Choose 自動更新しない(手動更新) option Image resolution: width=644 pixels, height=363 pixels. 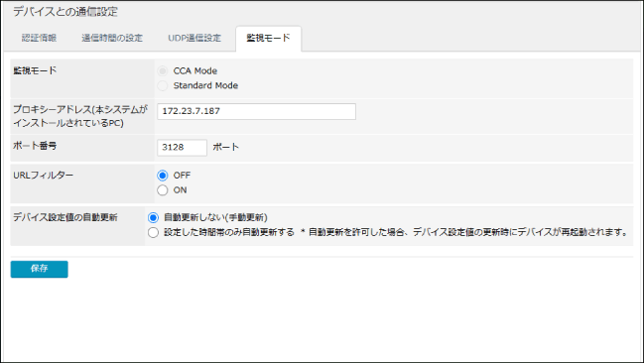point(153,217)
